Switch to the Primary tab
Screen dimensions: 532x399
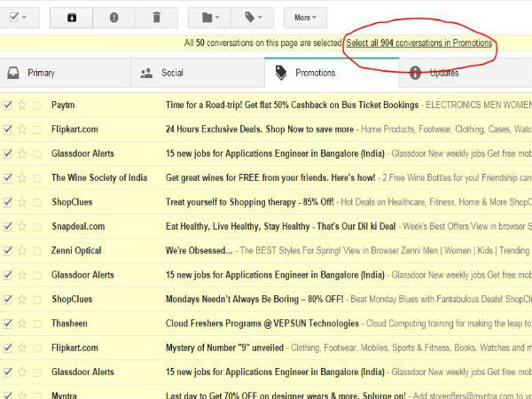click(x=65, y=73)
